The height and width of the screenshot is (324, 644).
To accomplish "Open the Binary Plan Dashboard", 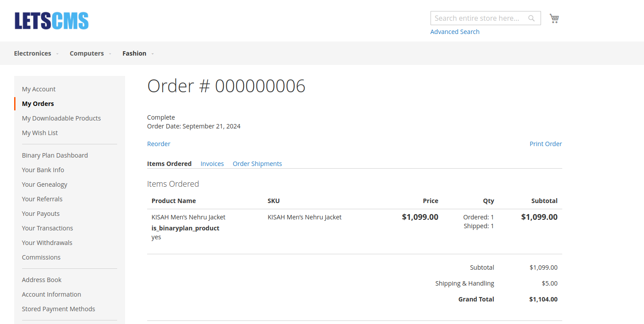I will tap(55, 155).
